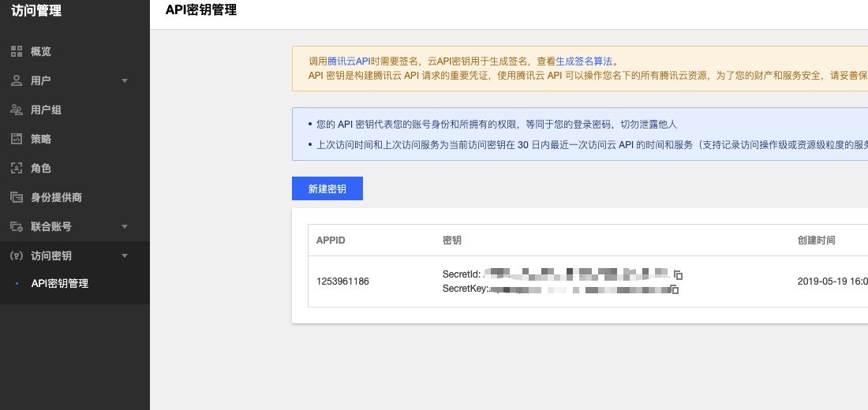
Task: Click the 创建时间 column header
Action: (816, 240)
